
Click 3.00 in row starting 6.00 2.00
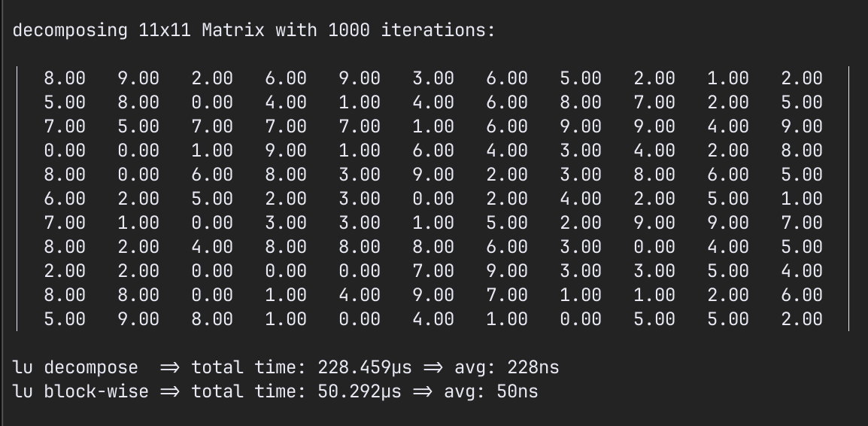point(360,199)
